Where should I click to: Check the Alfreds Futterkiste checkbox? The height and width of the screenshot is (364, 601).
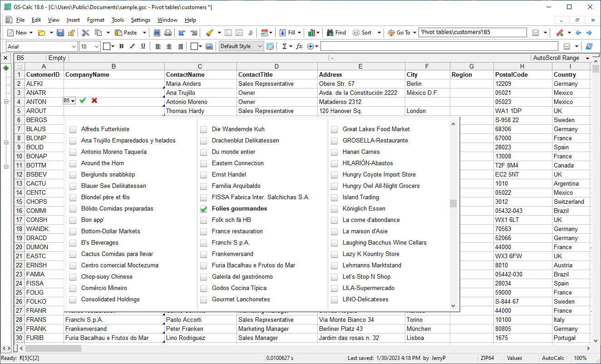(73, 129)
